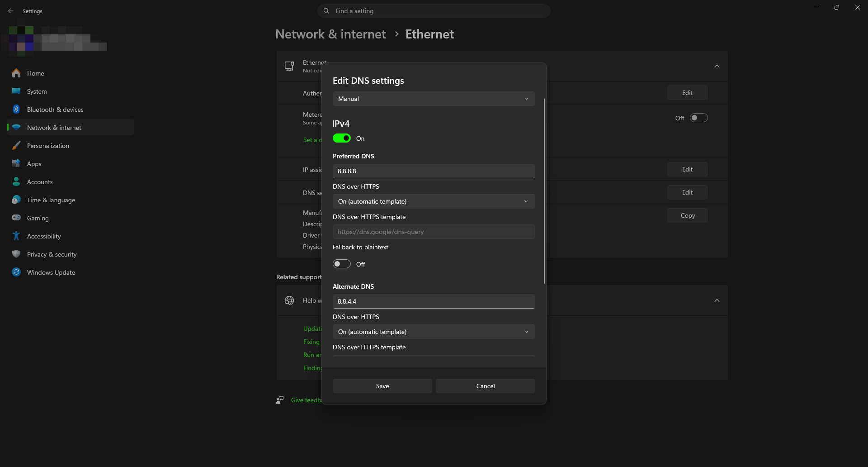Open the Manual DNS mode dropdown
Image resolution: width=868 pixels, height=467 pixels.
point(434,99)
